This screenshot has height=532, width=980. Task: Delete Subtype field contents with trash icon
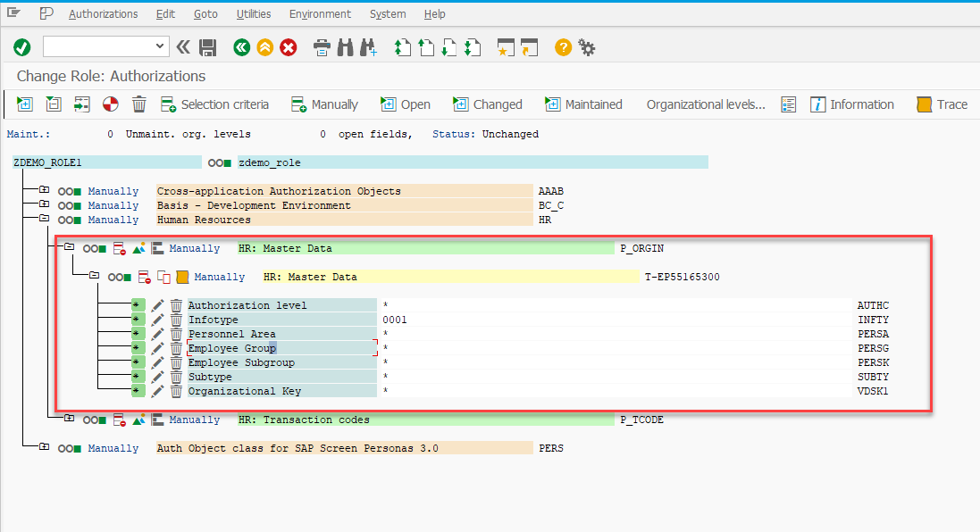point(176,378)
